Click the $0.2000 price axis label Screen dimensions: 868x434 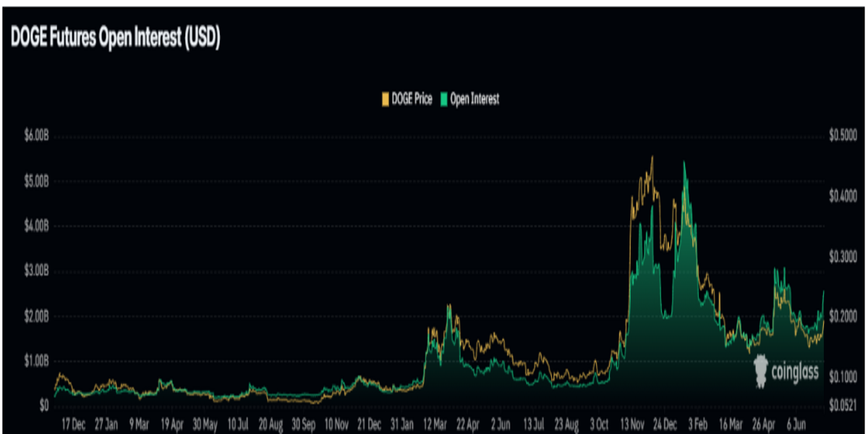(x=842, y=316)
